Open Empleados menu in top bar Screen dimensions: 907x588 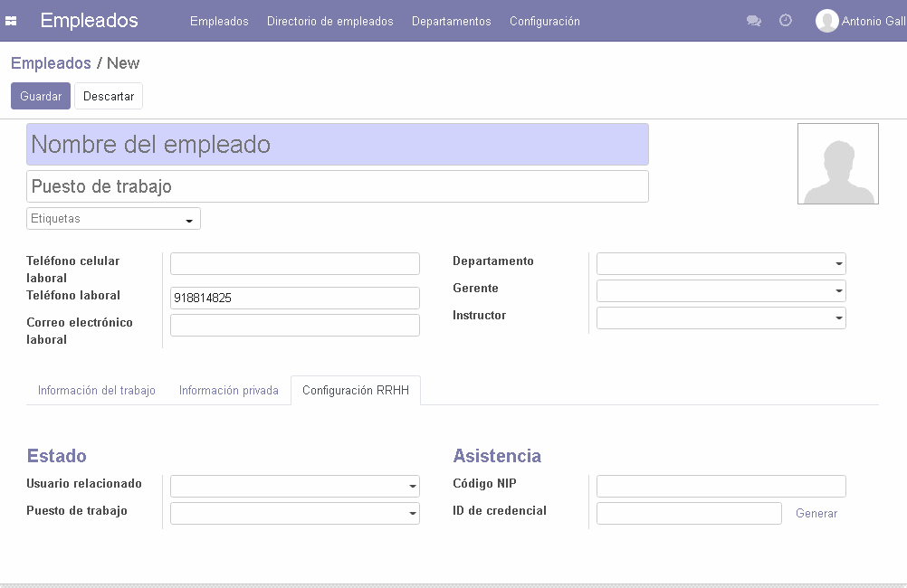click(x=219, y=22)
